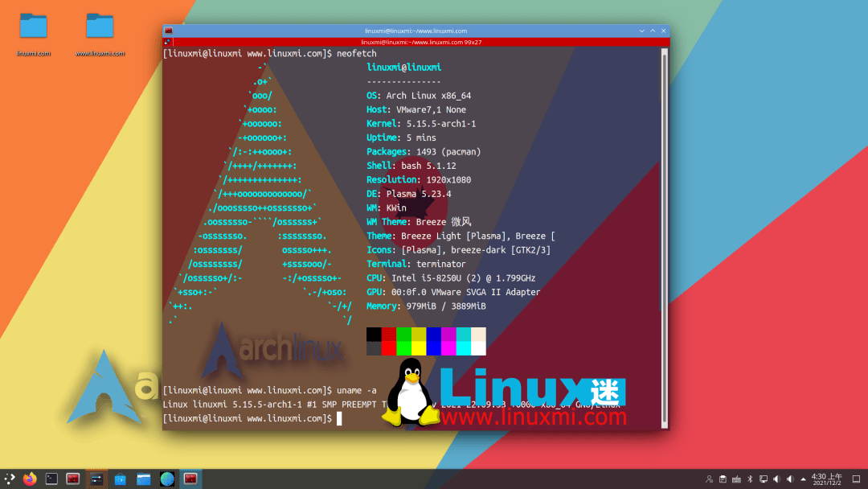This screenshot has width=868, height=489.
Task: Click the show desktop button in panel corner
Action: point(857,479)
